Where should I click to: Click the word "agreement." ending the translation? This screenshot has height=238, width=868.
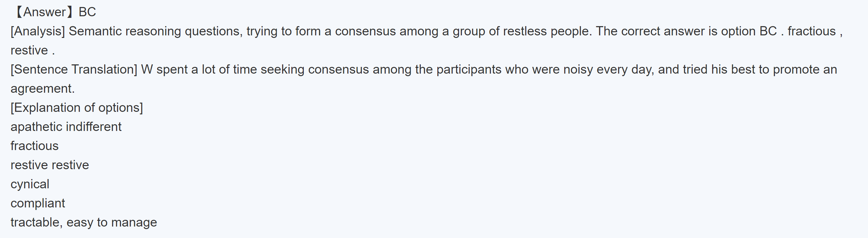pyautogui.click(x=42, y=89)
